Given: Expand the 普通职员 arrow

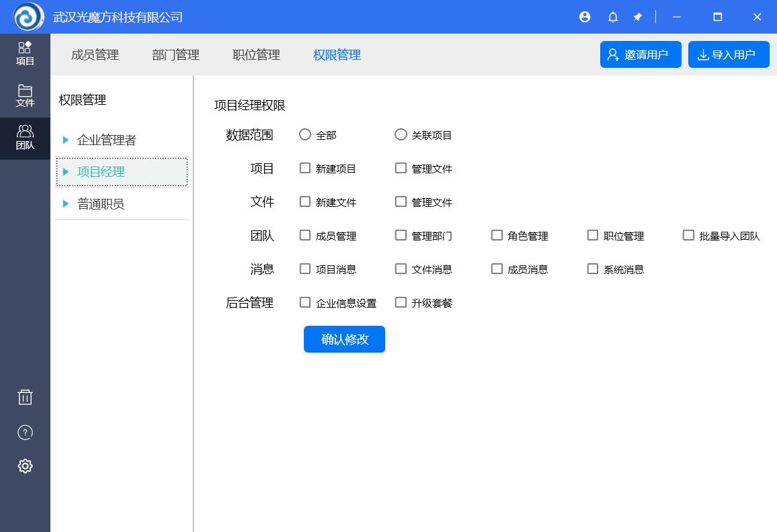Looking at the screenshot, I should tap(65, 204).
